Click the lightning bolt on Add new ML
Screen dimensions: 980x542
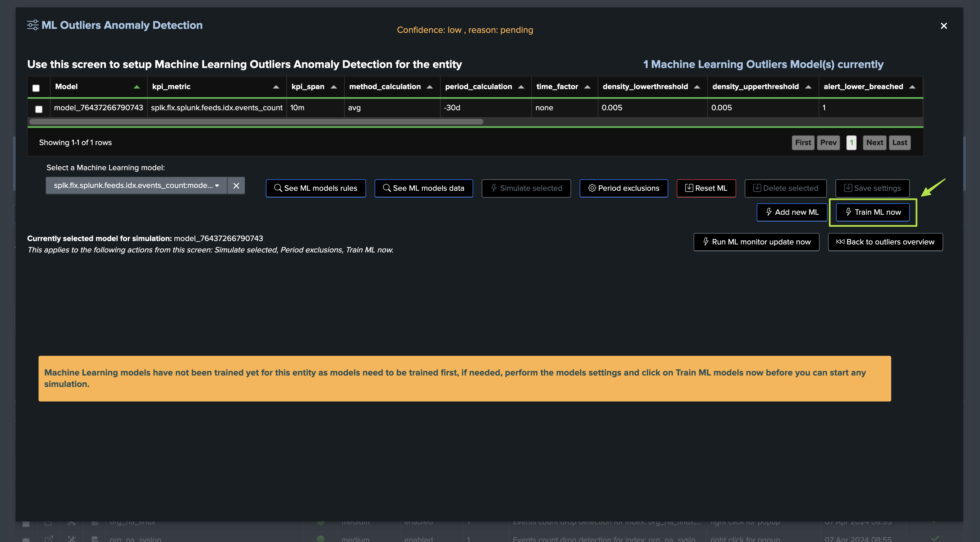click(x=769, y=212)
